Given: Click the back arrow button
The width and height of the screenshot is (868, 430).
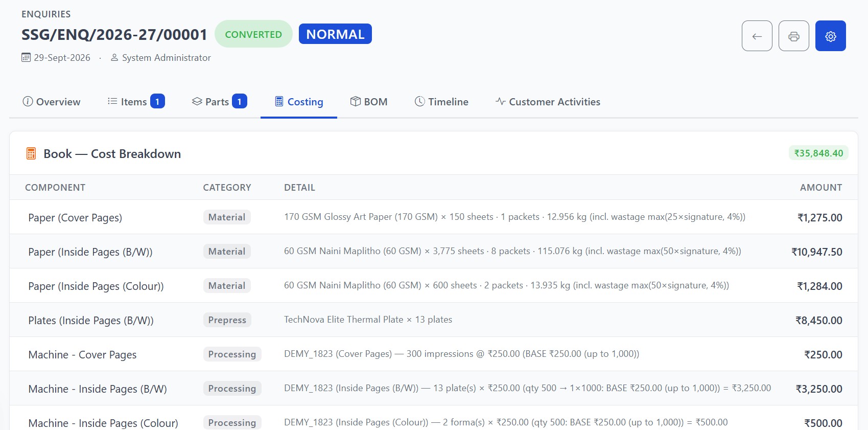Looking at the screenshot, I should [x=757, y=36].
